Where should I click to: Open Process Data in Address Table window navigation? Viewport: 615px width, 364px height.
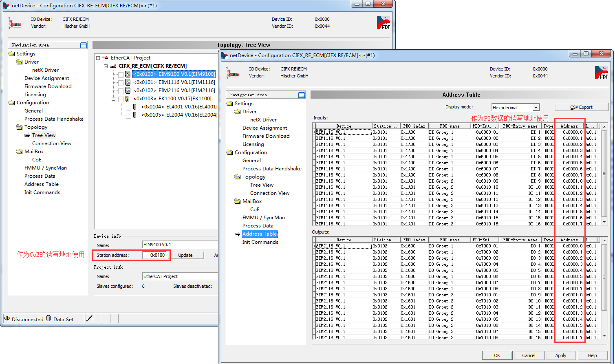tap(258, 226)
